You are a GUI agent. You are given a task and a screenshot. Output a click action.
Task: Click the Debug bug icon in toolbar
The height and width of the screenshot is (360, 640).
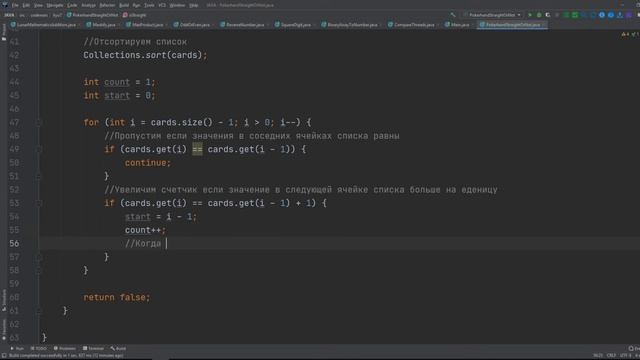pos(539,15)
